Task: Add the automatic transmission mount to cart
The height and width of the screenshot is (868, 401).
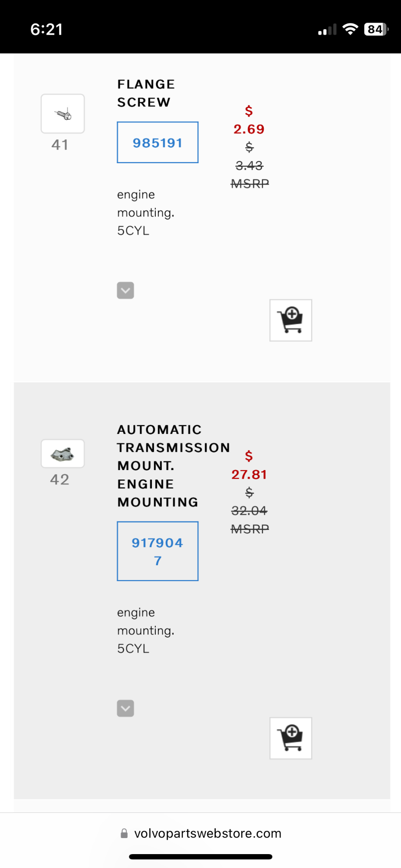Action: pos(290,738)
